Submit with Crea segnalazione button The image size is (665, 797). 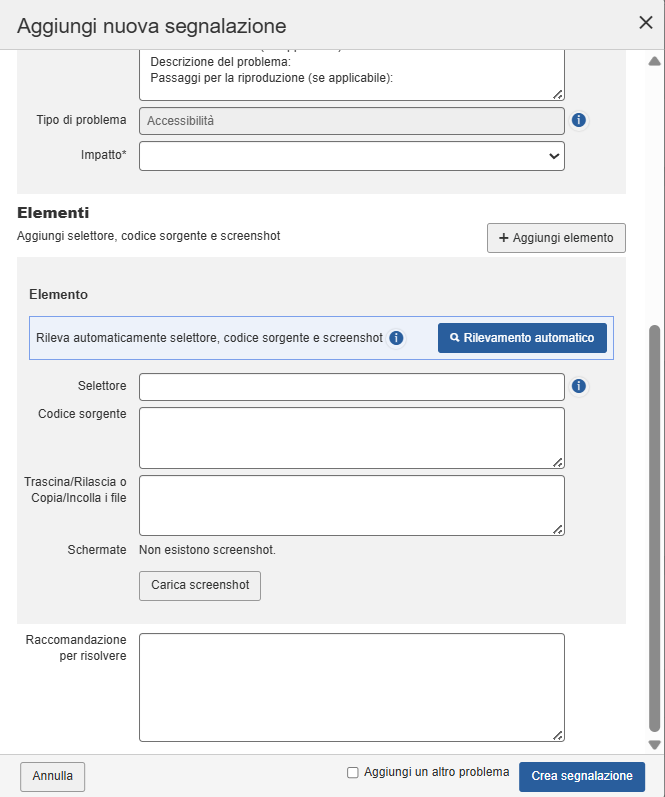tap(582, 776)
